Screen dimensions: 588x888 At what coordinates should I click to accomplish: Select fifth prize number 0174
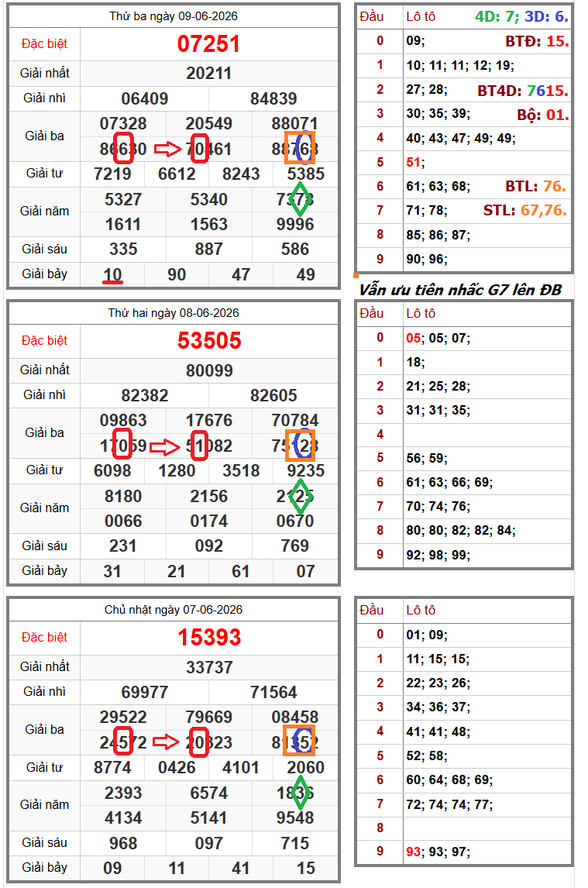click(x=209, y=521)
